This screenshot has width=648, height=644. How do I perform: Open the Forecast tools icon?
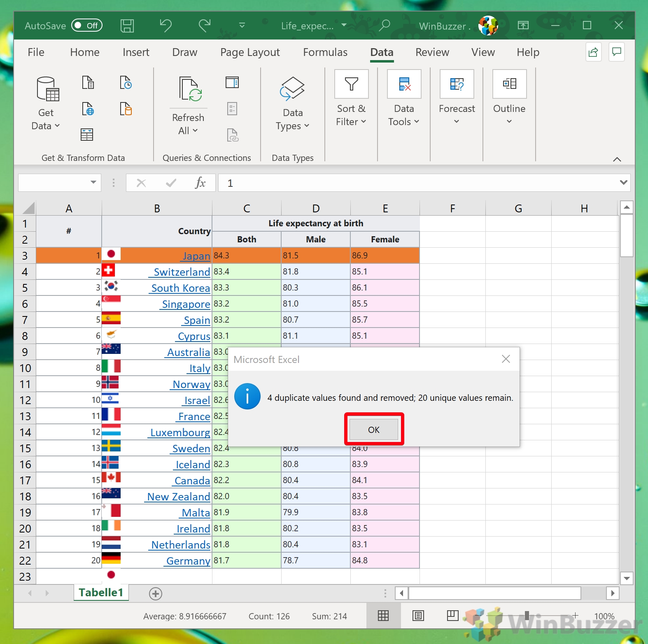(x=457, y=84)
